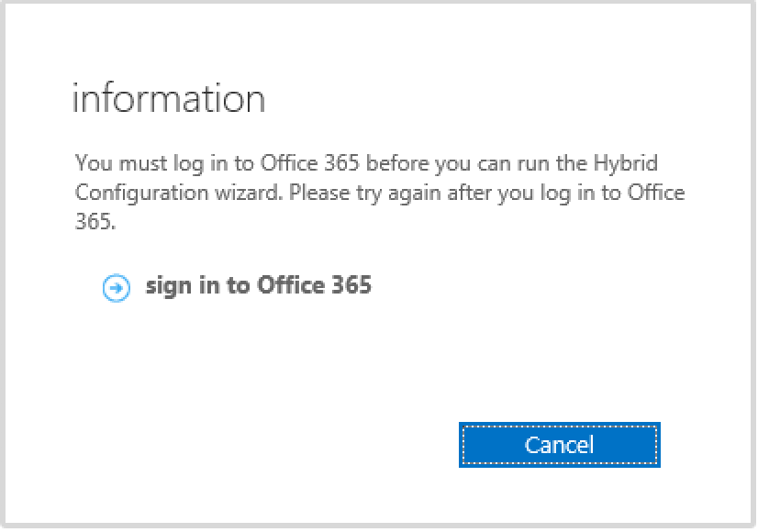
Task: Click the focused Cancel button with dotted outline
Action: pos(559,445)
